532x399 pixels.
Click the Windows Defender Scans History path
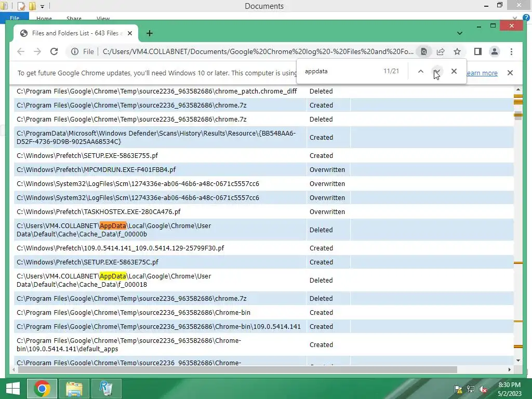[x=156, y=137]
